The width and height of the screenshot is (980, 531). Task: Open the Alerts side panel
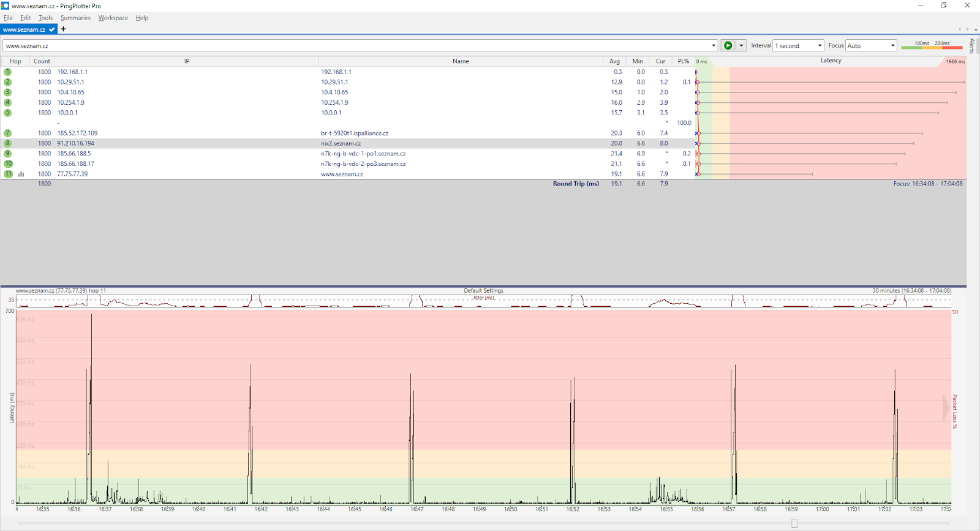972,46
